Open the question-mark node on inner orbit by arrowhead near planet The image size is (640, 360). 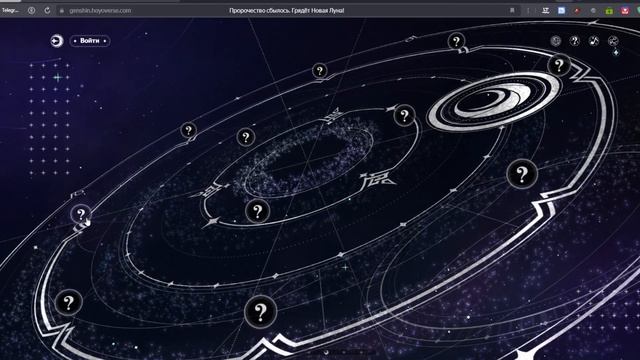point(404,116)
